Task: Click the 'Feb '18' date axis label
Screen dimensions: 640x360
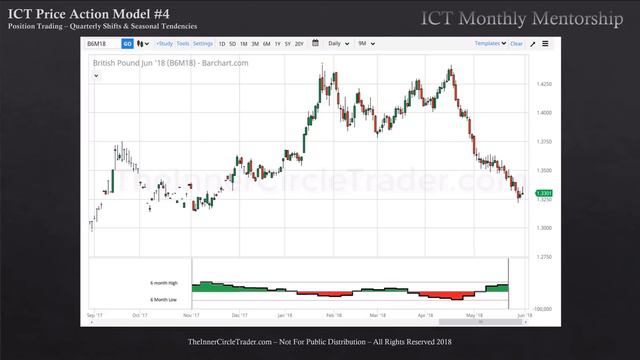Action: pos(334,316)
